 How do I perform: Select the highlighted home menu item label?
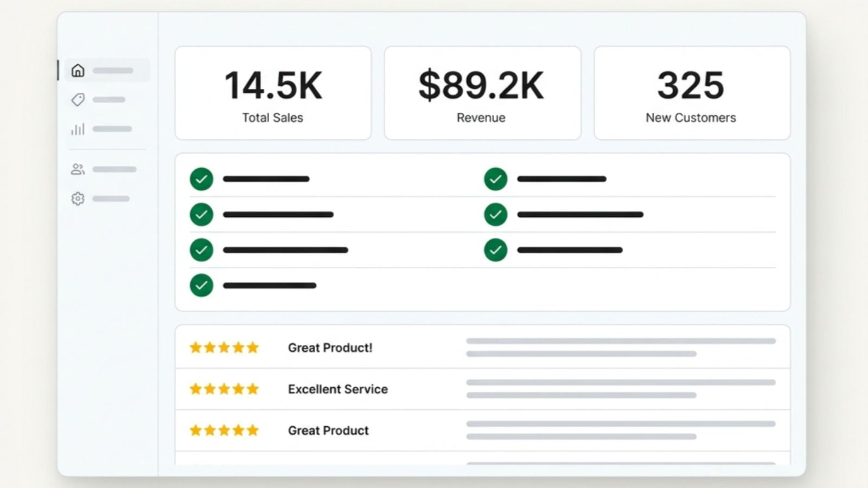113,70
